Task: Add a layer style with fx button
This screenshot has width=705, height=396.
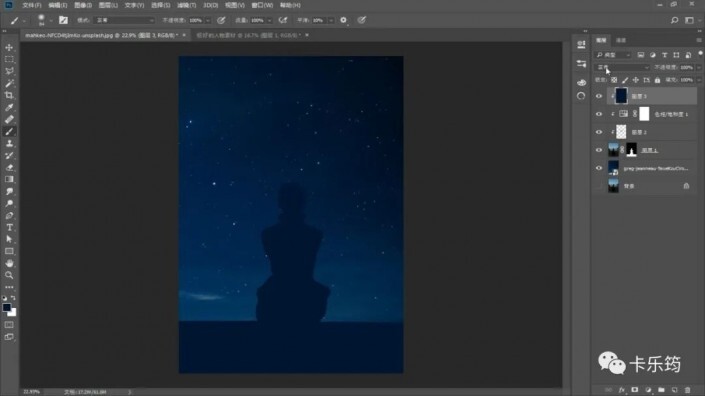Action: (x=621, y=390)
